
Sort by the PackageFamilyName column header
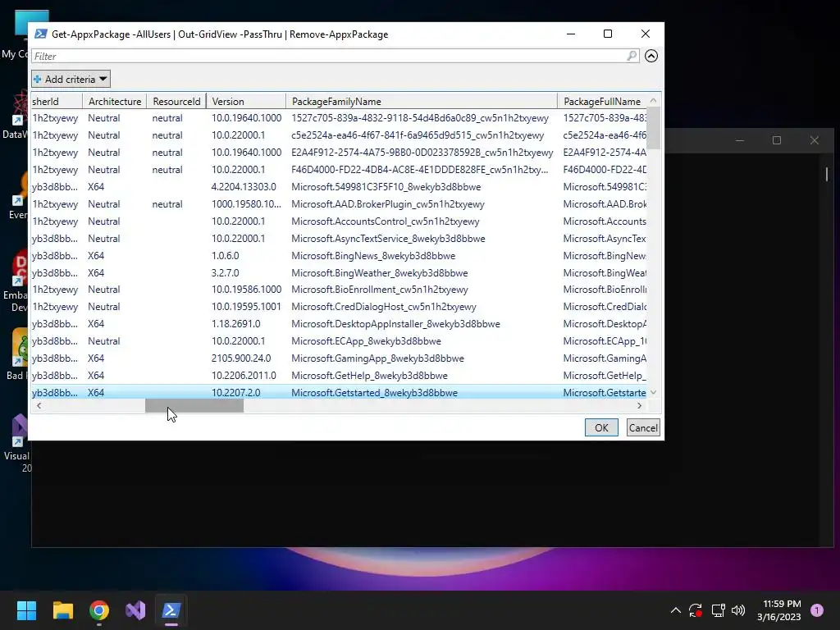[422, 101]
